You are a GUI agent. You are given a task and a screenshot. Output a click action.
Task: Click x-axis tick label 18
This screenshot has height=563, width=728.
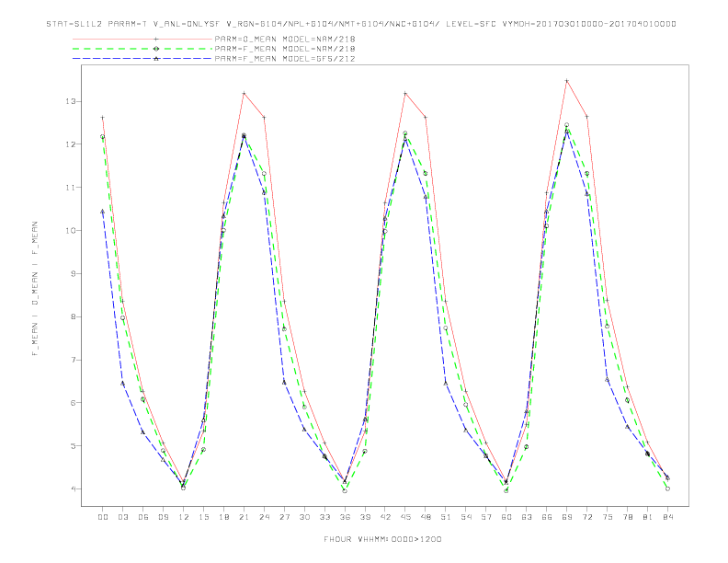click(223, 517)
